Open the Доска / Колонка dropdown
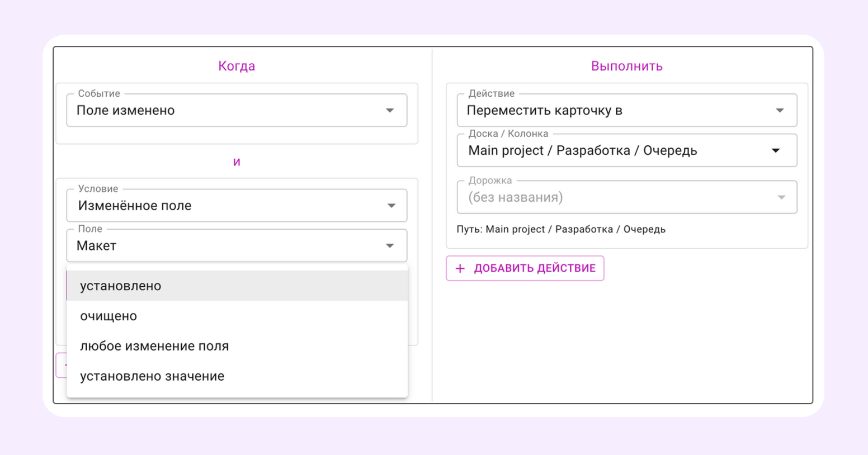Viewport: 868px width, 455px height. 627,150
